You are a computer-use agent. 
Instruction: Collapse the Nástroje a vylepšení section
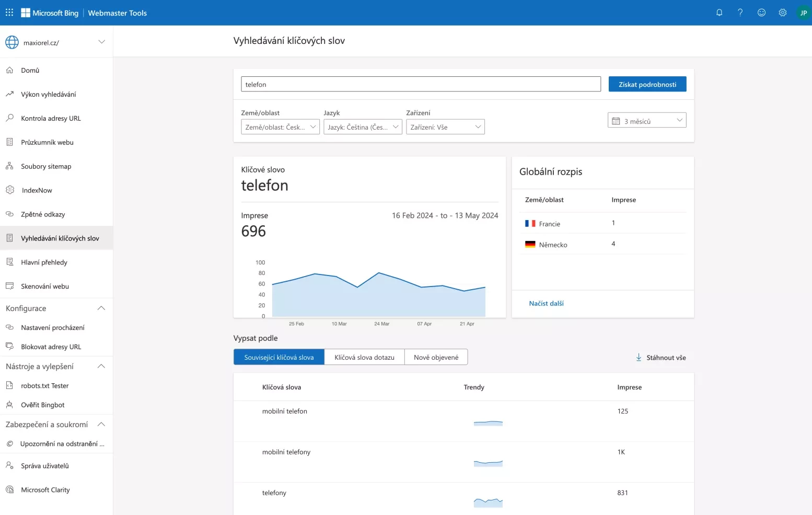[102, 366]
